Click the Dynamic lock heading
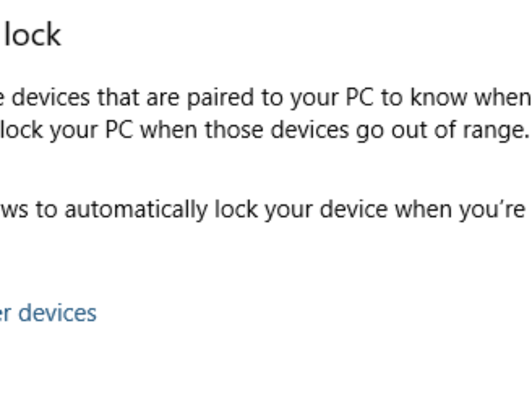Image resolution: width=532 pixels, height=399 pixels. (31, 35)
